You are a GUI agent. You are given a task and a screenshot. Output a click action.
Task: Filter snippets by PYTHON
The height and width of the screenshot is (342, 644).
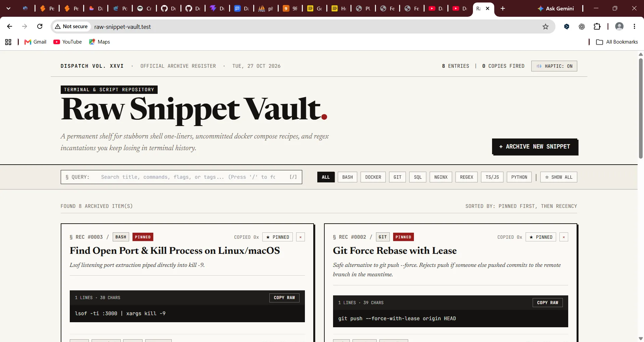519,177
